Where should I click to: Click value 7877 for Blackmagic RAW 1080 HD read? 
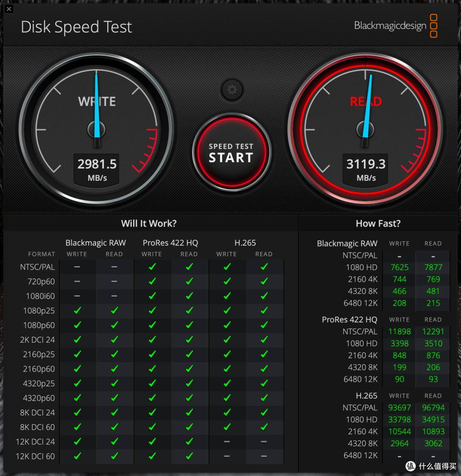point(433,267)
